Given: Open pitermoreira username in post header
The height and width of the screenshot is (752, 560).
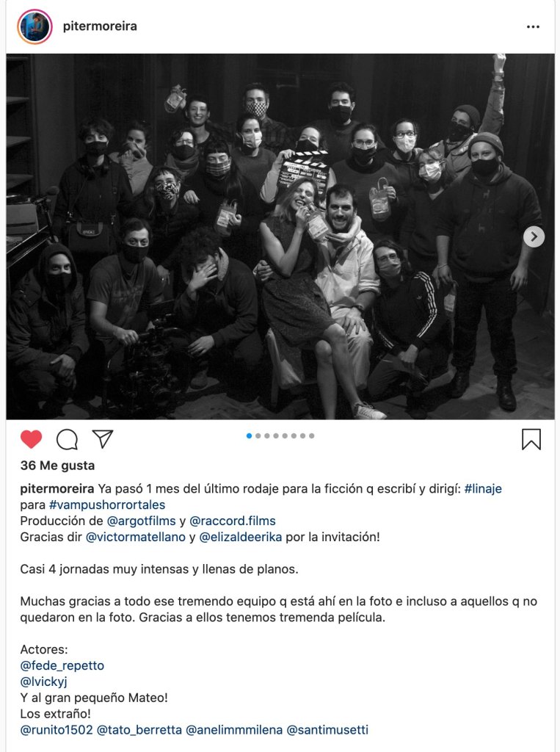Looking at the screenshot, I should tap(100, 26).
